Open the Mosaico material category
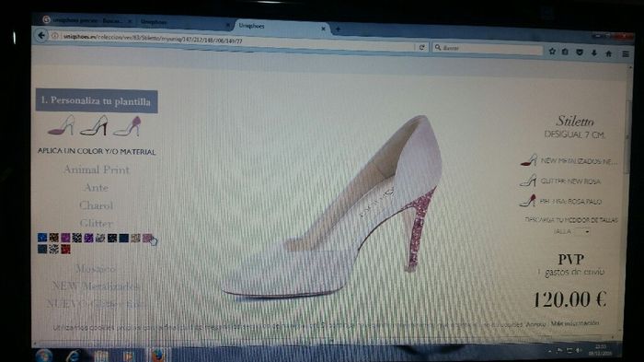The width and height of the screenshot is (644, 362). pyautogui.click(x=96, y=269)
